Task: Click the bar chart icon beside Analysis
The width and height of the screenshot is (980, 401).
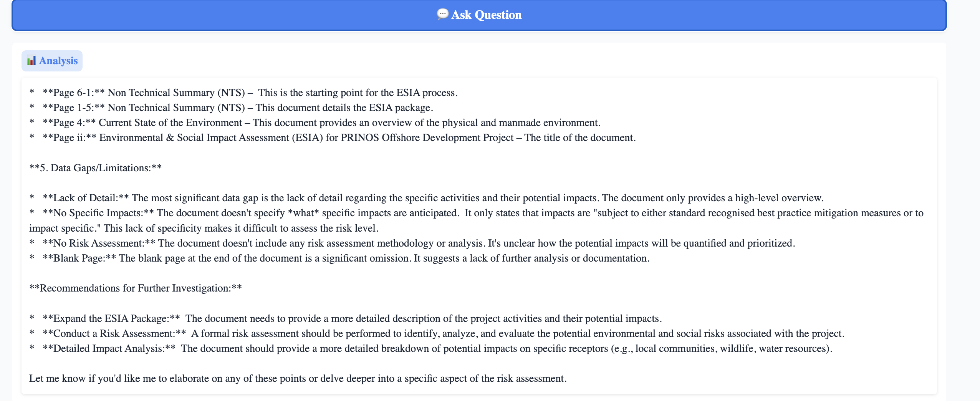Action: (31, 60)
